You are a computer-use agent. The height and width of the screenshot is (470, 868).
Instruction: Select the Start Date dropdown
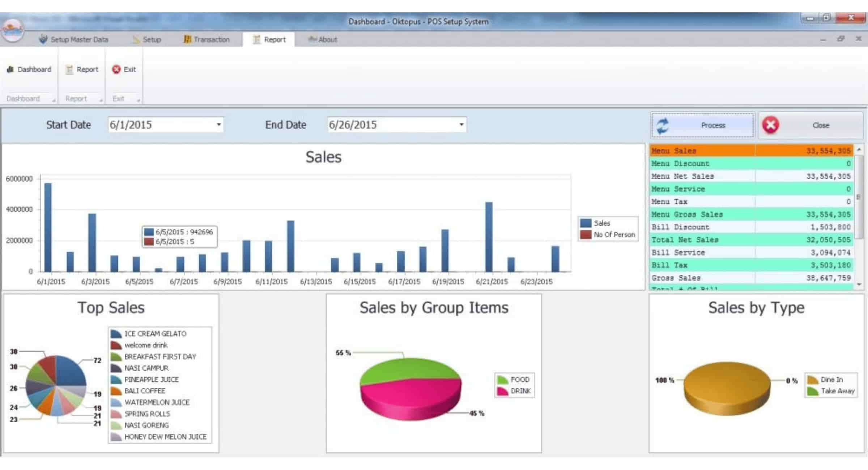coord(218,124)
